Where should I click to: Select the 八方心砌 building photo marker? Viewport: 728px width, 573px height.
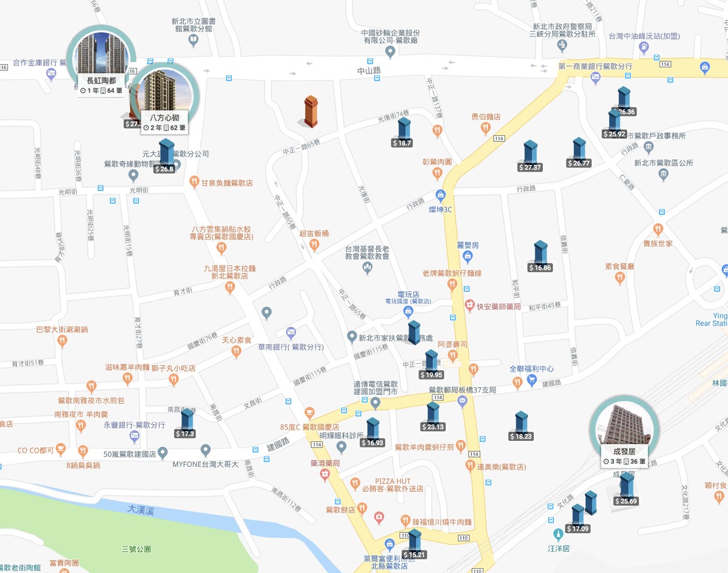coord(164,98)
